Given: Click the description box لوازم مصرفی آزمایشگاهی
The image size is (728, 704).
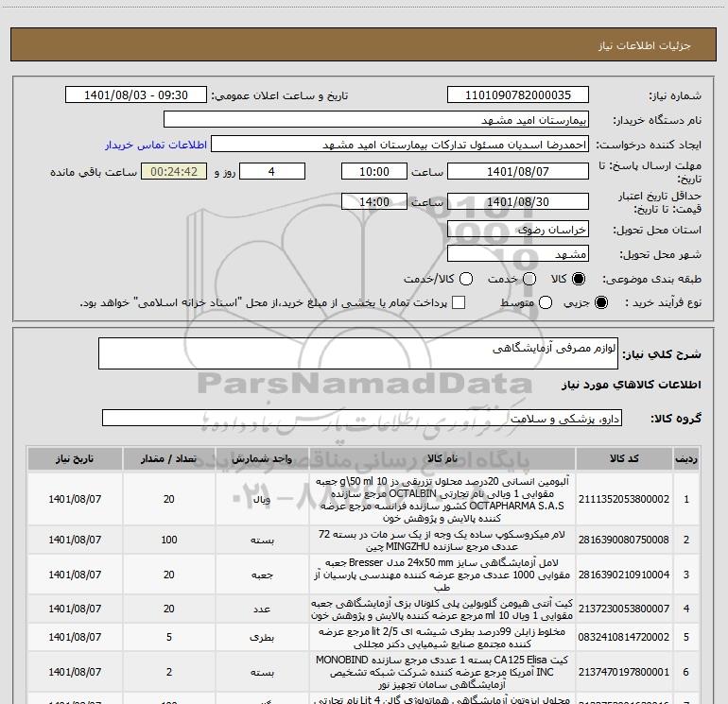Looking at the screenshot, I should point(358,353).
